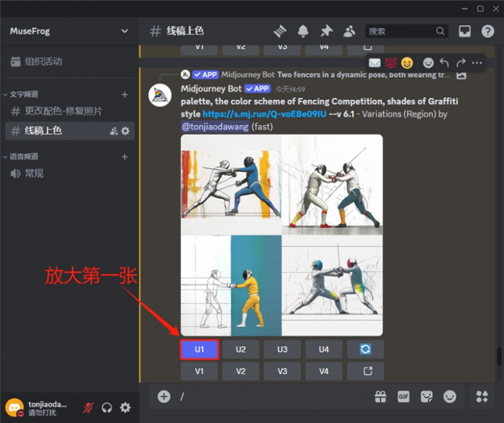This screenshot has height=423, width=504.
Task: Click the U4 upscale button
Action: pos(324,349)
